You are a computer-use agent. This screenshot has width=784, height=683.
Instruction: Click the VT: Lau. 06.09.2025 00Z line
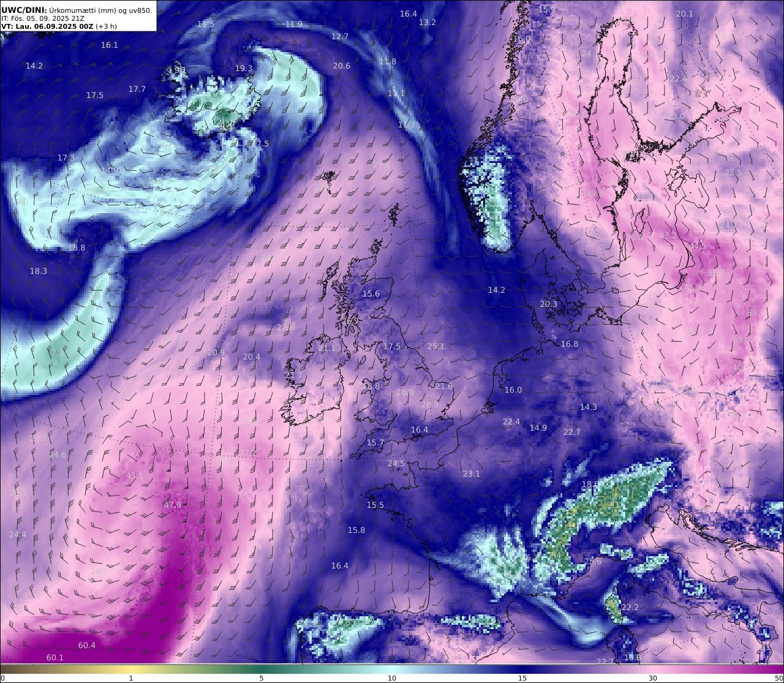[59, 26]
